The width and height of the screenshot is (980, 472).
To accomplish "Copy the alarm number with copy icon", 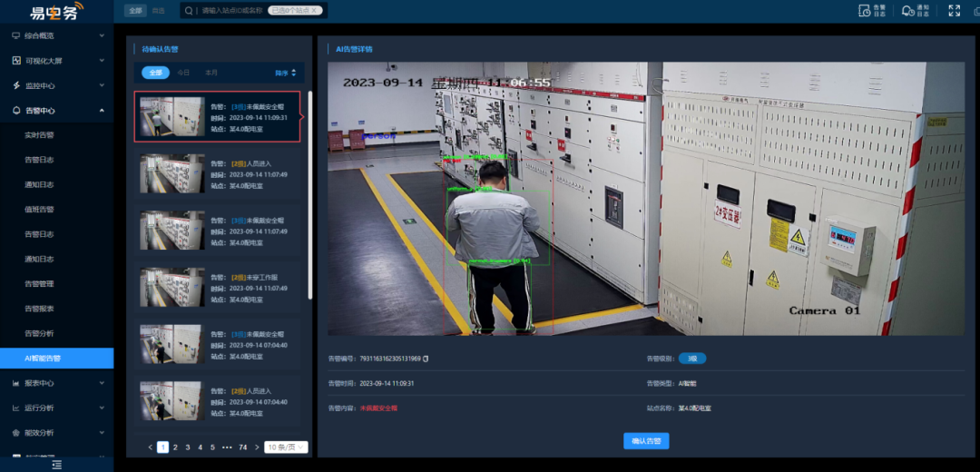I will coord(426,359).
